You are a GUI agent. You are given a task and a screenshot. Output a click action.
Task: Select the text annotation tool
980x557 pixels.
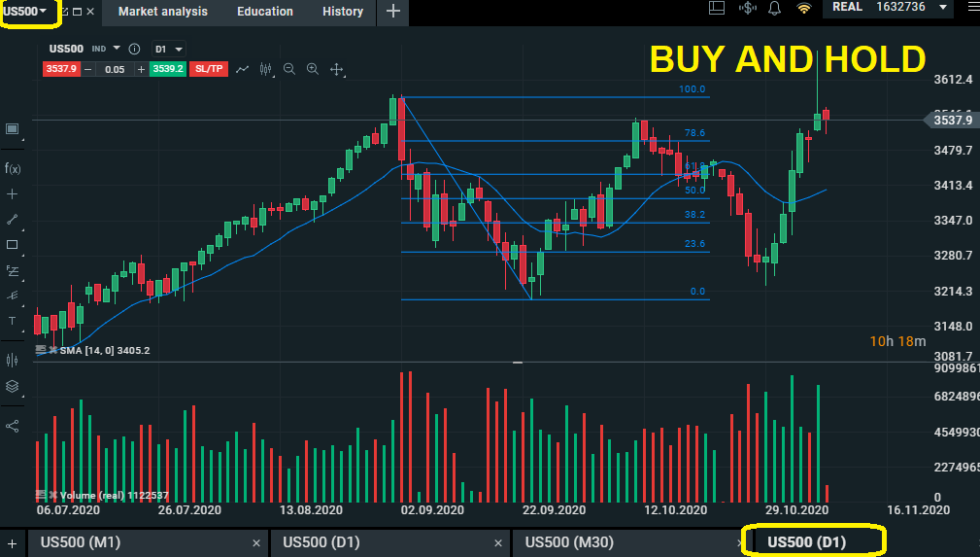click(12, 321)
